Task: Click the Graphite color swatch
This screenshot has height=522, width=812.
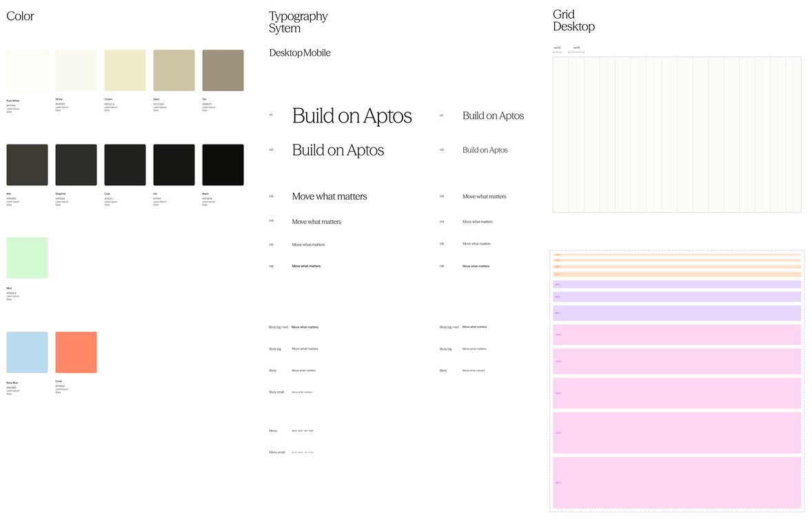Action: [76, 165]
